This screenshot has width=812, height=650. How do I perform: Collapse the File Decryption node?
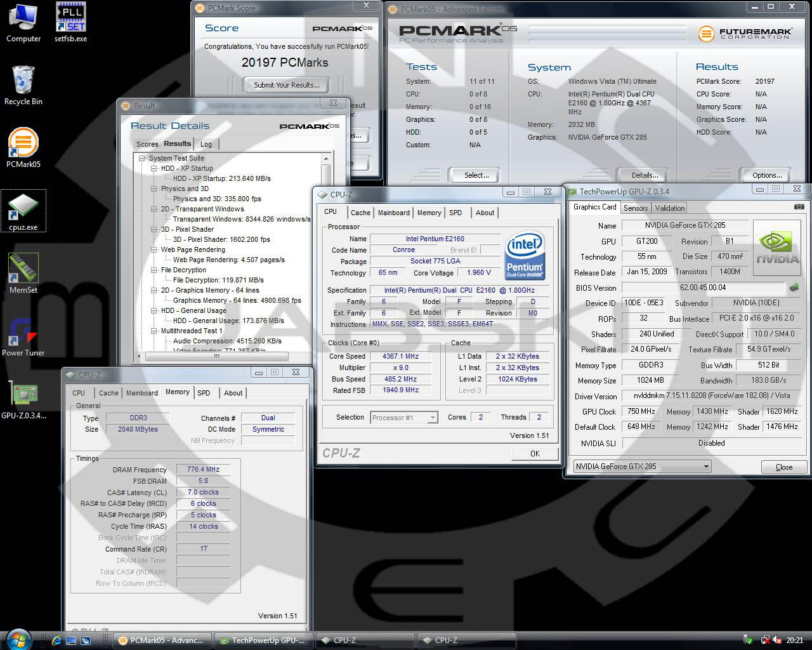click(154, 270)
